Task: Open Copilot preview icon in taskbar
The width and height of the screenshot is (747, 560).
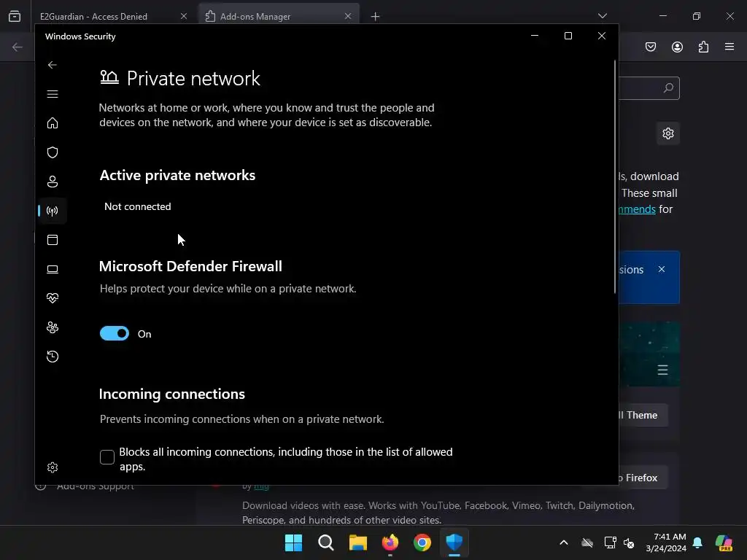Action: point(724,542)
